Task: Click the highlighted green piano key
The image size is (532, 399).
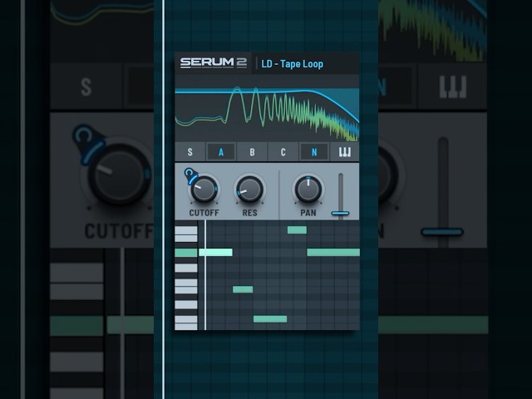Action: point(186,252)
